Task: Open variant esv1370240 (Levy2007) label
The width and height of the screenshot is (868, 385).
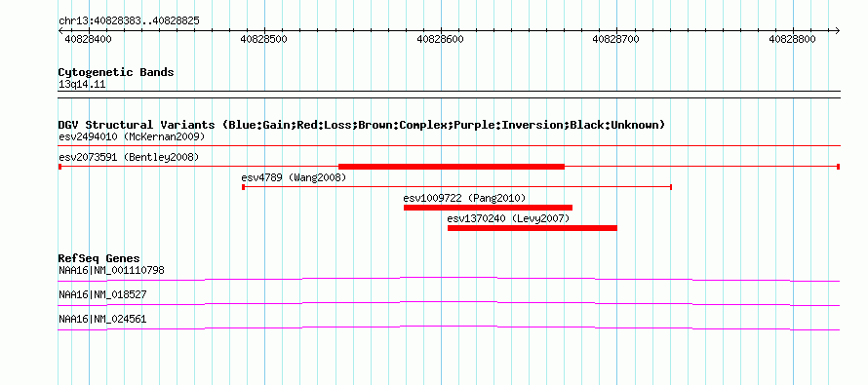Action: point(508,219)
